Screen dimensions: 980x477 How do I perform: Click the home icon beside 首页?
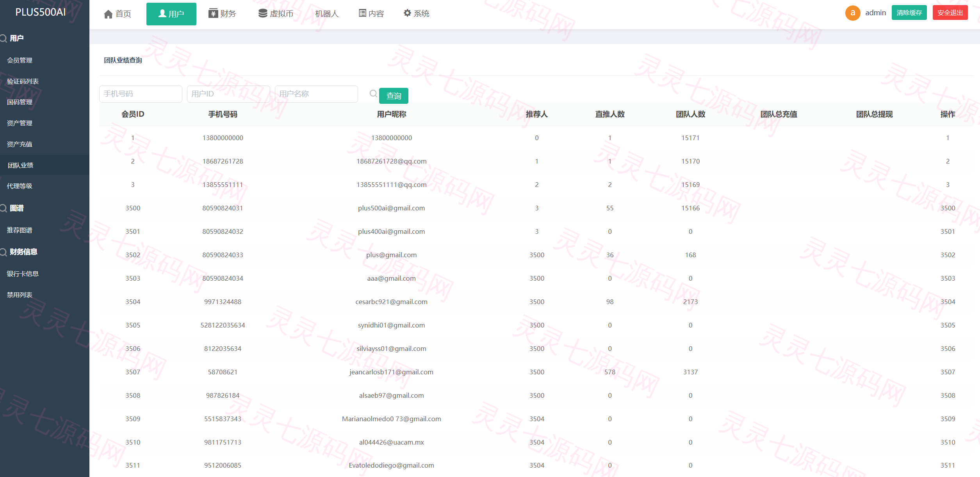(108, 14)
